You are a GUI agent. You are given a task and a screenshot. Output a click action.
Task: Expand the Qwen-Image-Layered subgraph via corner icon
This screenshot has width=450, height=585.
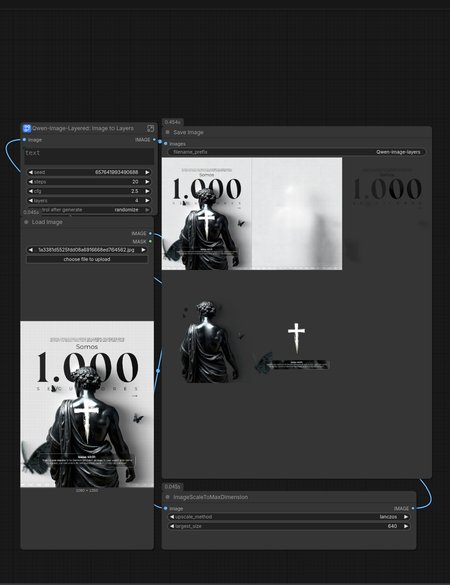coord(150,128)
